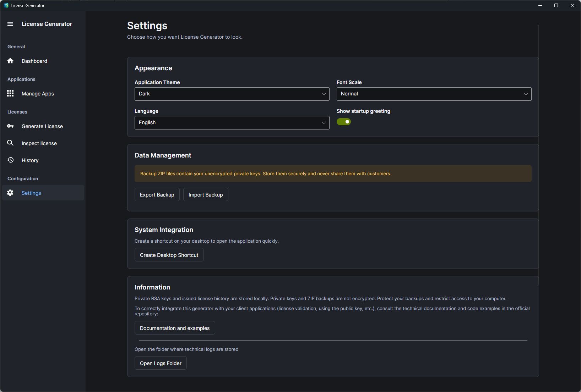Click the Dashboard home icon

point(10,61)
